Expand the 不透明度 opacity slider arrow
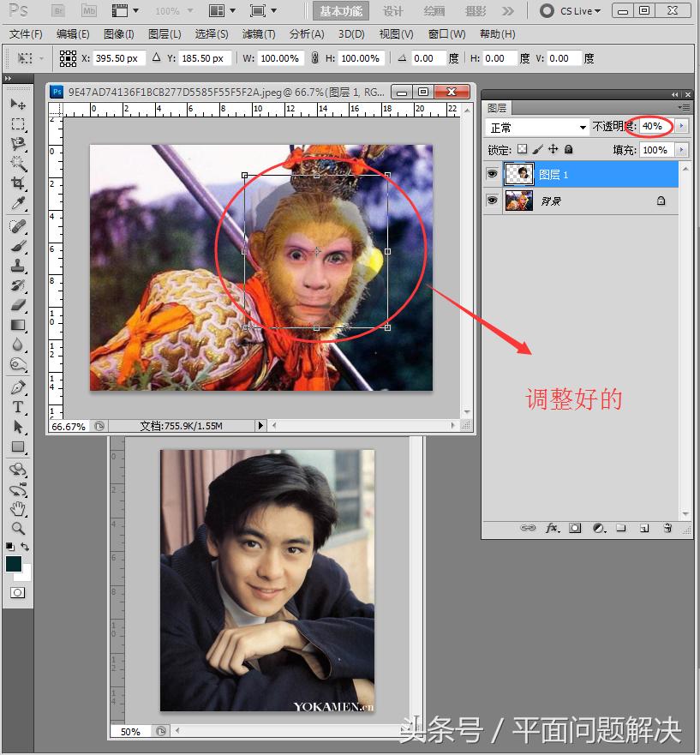 [682, 126]
